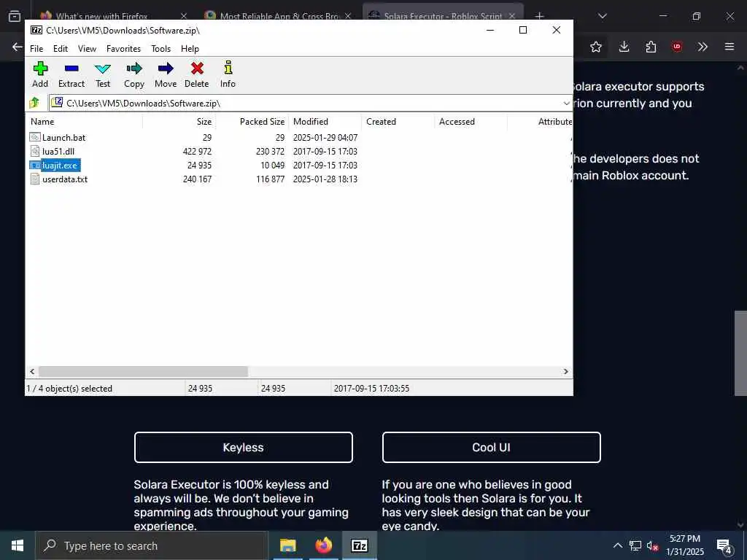Viewport: 747px width, 560px height.
Task: Click the taskbar clock showing 5:27 PM
Action: click(684, 545)
